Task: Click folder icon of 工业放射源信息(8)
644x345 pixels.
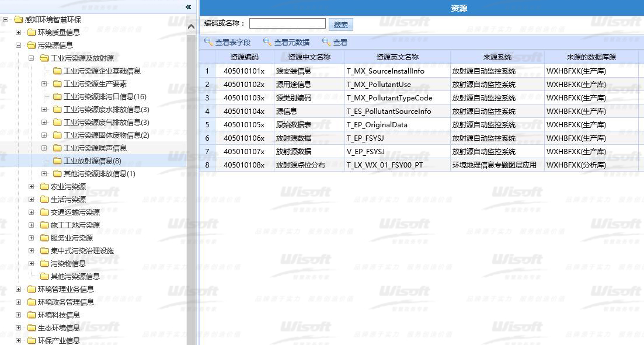Action: click(x=57, y=161)
